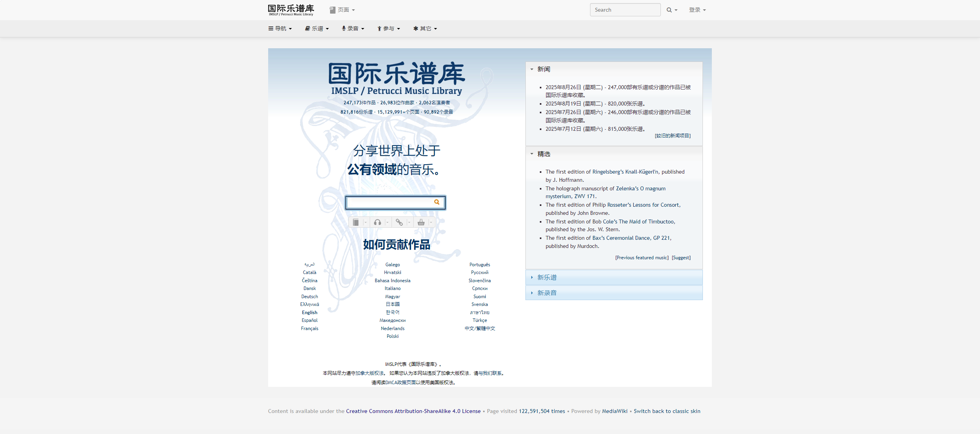Open the 登录 dropdown menu

click(697, 9)
